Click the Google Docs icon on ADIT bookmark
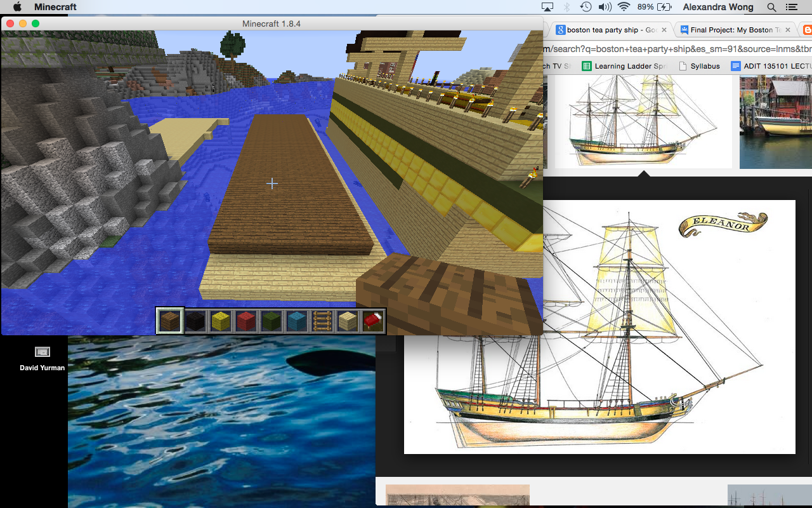Image resolution: width=812 pixels, height=508 pixels. tap(736, 66)
